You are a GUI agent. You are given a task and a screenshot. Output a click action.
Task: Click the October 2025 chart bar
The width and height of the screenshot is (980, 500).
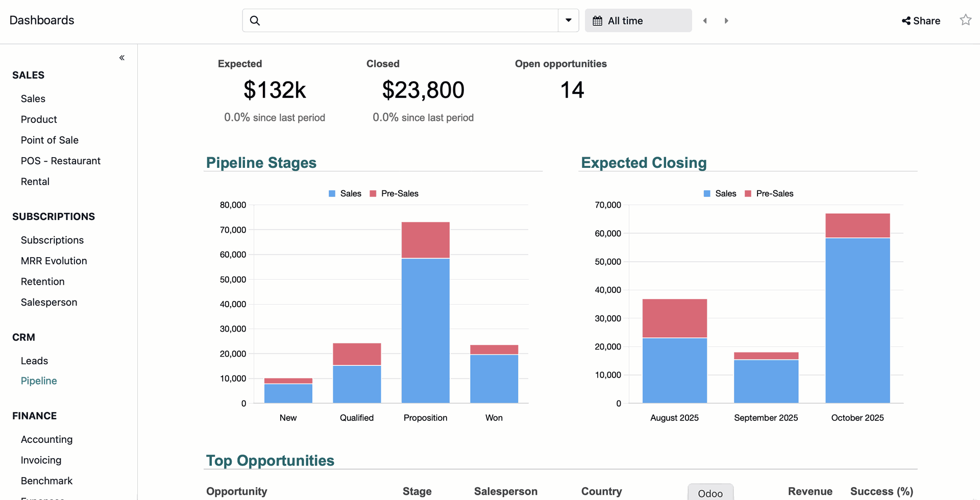click(857, 316)
